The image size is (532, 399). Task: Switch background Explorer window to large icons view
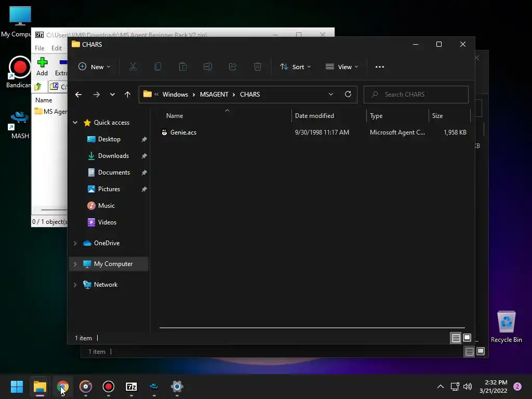pyautogui.click(x=481, y=352)
